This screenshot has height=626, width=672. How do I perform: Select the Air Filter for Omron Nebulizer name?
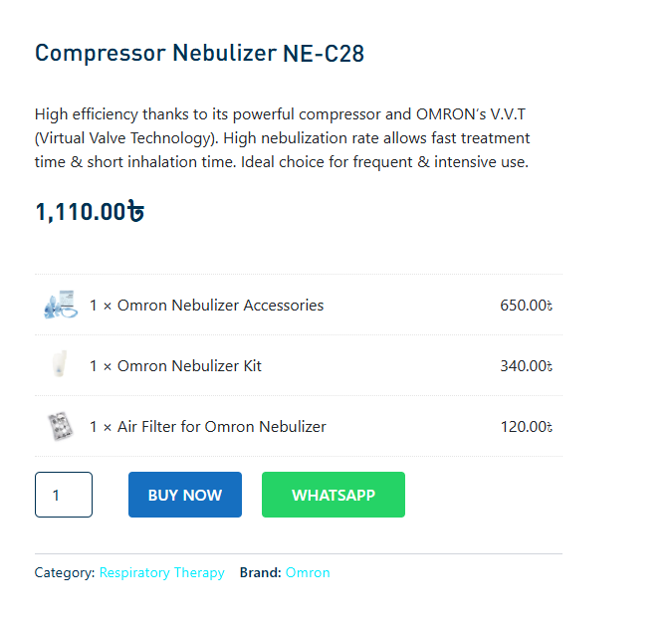[x=221, y=427]
